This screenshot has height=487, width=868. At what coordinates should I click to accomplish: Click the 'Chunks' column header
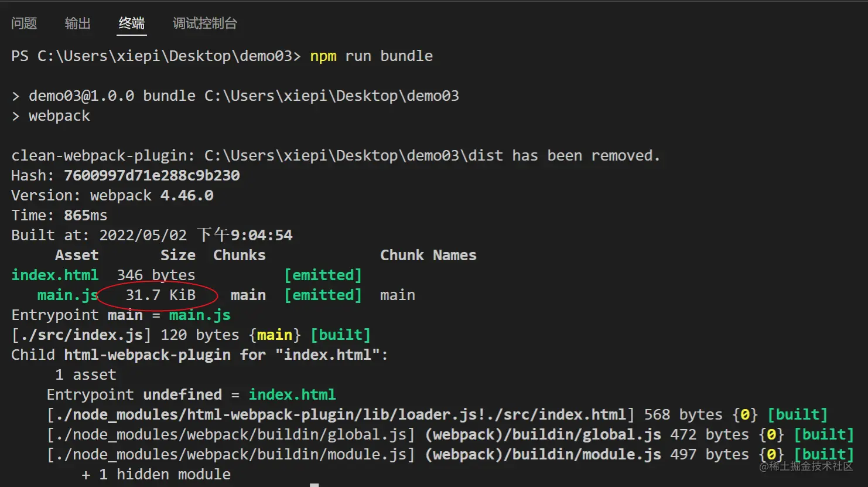tap(240, 256)
